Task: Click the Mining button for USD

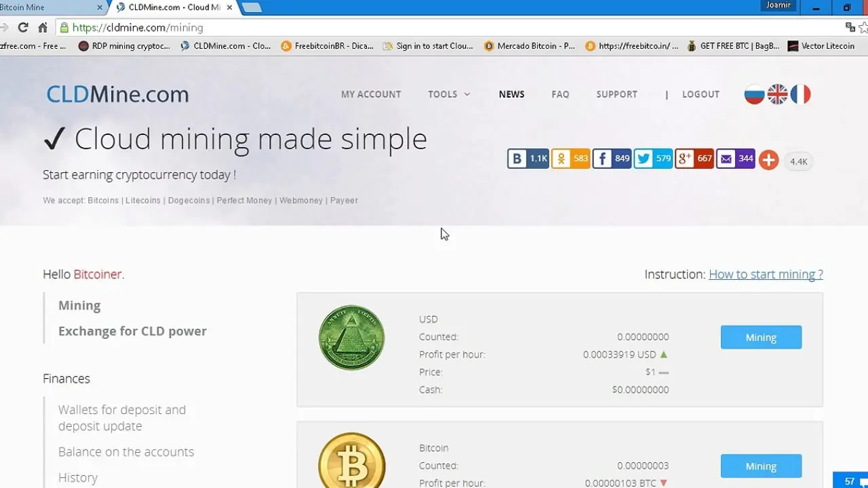Action: 761,337
